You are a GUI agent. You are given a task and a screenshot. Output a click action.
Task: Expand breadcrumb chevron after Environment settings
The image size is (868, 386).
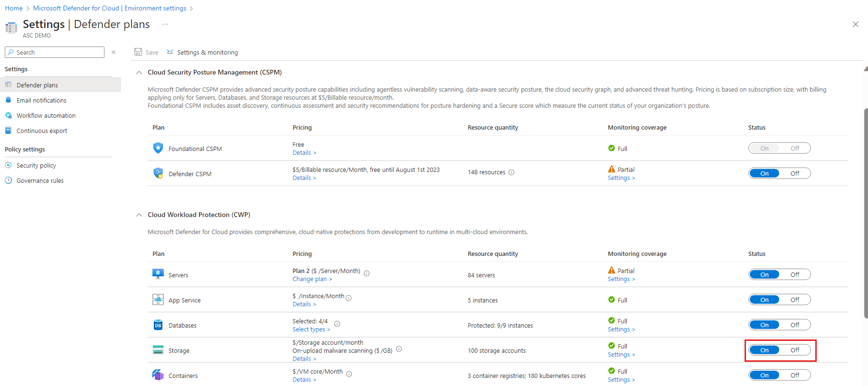191,9
